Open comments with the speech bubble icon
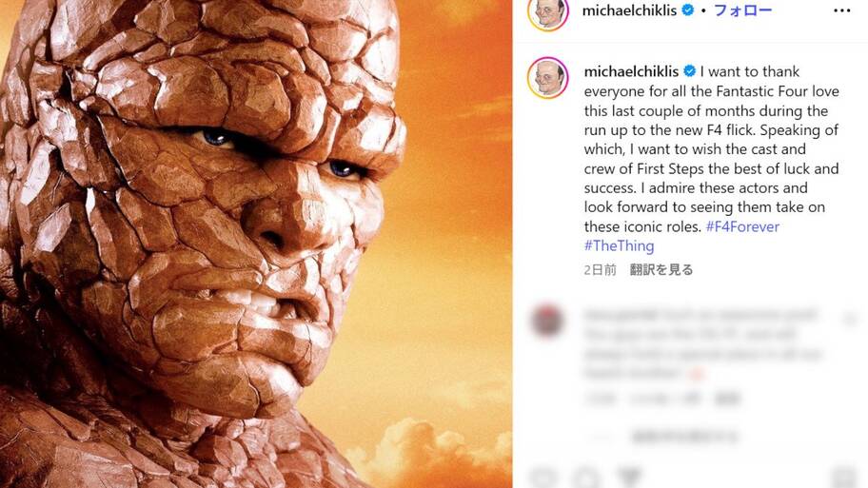This screenshot has width=868, height=488. [585, 478]
